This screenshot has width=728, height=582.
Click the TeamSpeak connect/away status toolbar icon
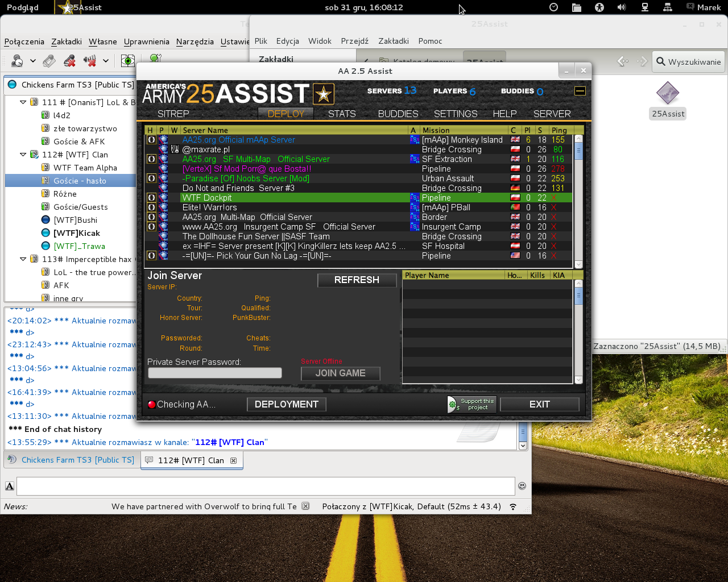17,60
